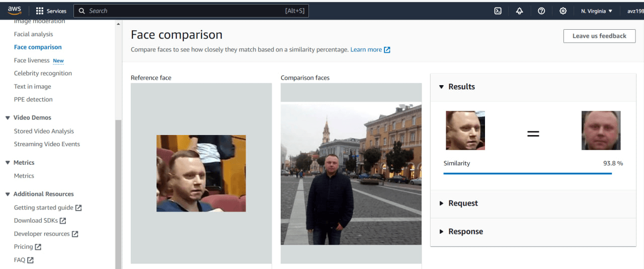Click external link icon next to Pricing
Viewport: 644px width, 269px height.
(x=38, y=247)
